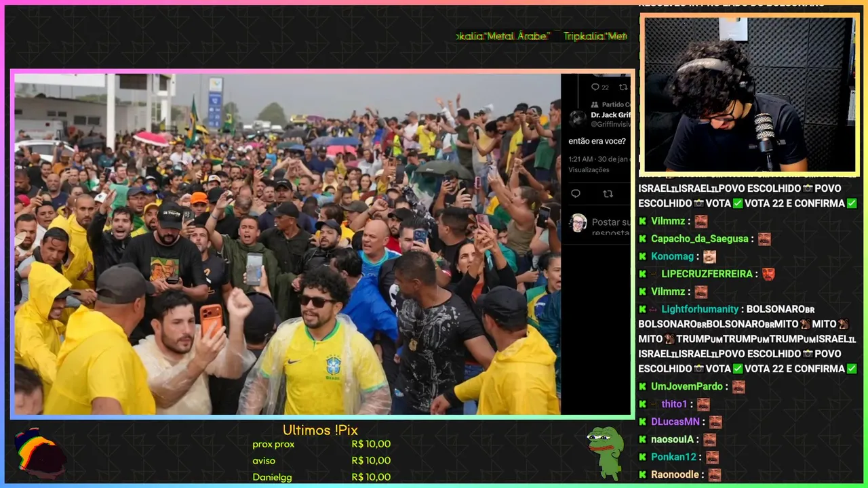
Task: Click the emote in Capacho_da_Saegusa's message
Action: click(764, 239)
